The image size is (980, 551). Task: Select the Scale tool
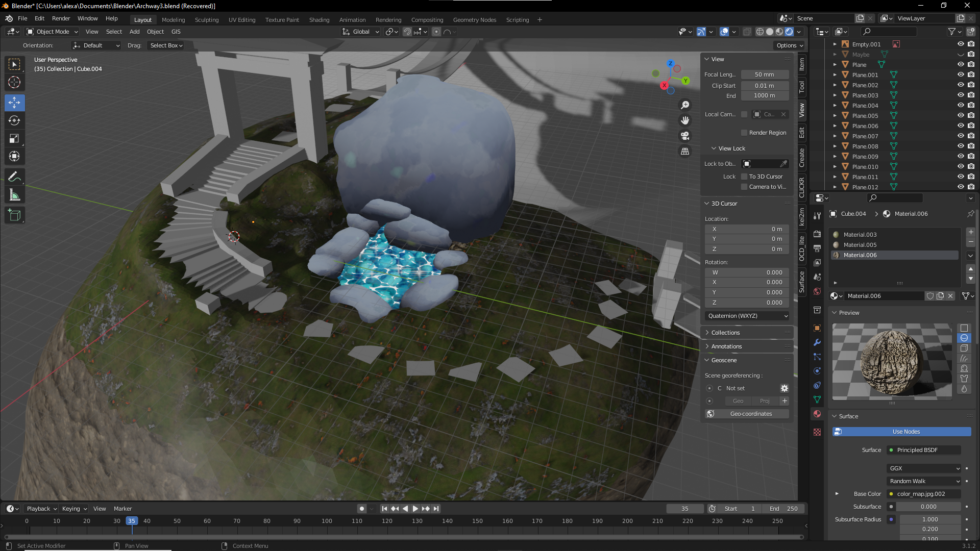click(14, 139)
